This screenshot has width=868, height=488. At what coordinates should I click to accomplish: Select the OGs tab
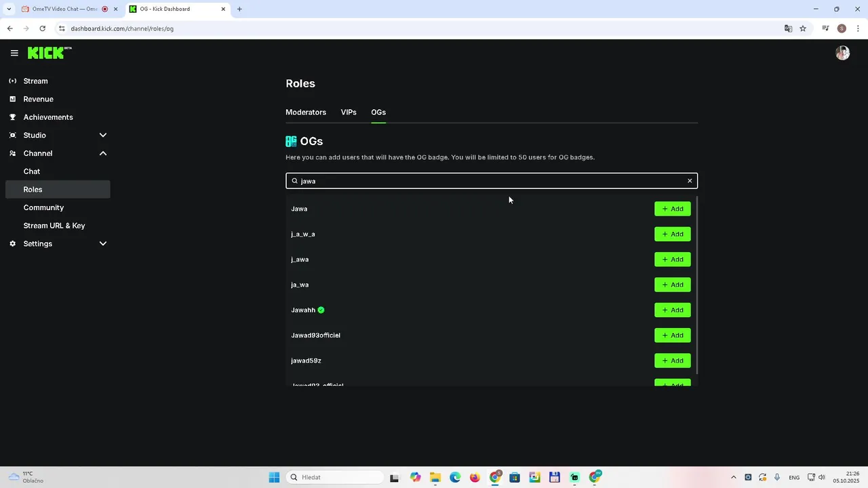click(378, 113)
